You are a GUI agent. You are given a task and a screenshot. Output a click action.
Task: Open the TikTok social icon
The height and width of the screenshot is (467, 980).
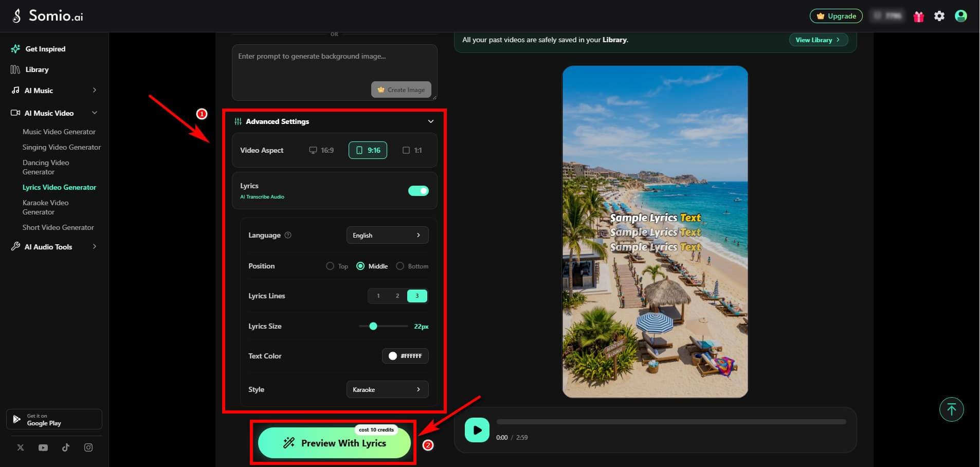point(66,447)
